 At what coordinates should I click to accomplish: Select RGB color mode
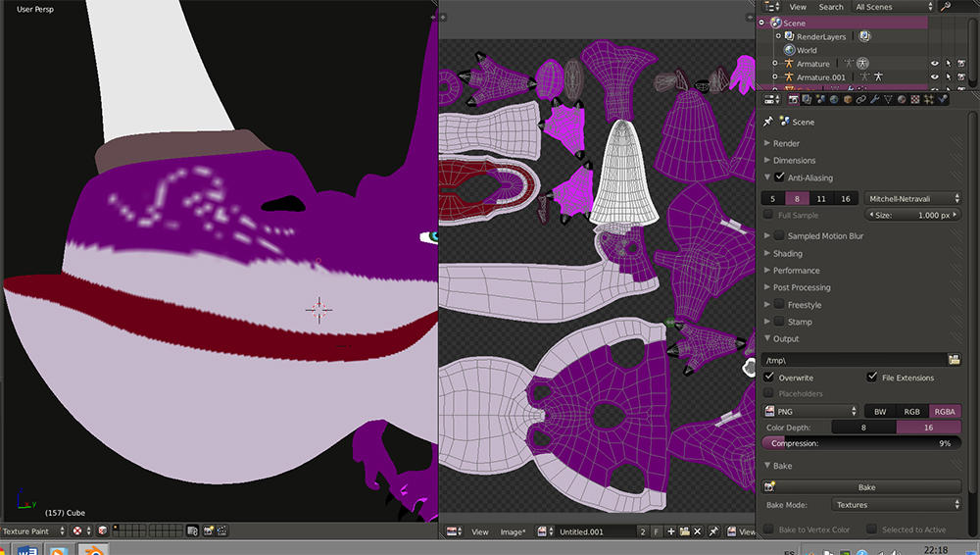pyautogui.click(x=911, y=411)
